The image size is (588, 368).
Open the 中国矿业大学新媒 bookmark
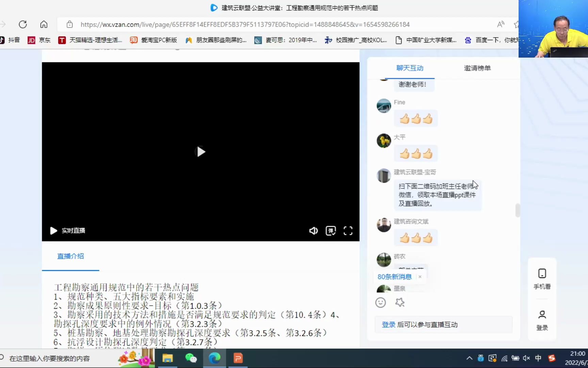(426, 40)
